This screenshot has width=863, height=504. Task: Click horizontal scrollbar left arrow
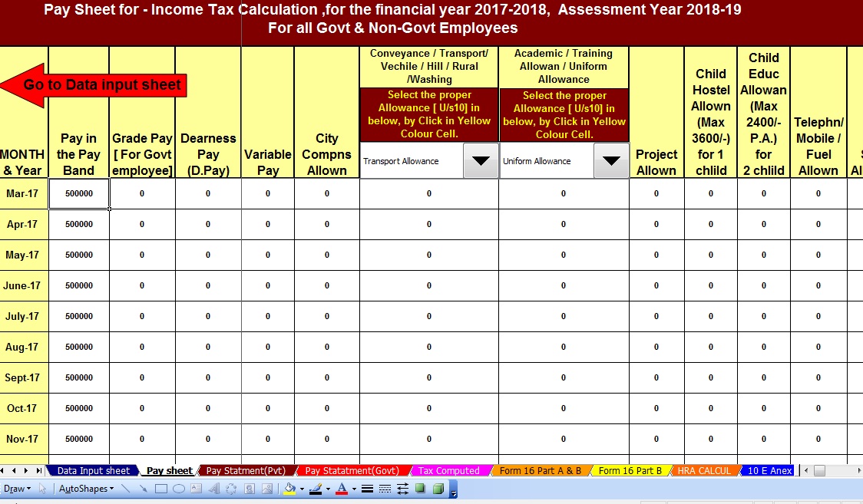(806, 470)
